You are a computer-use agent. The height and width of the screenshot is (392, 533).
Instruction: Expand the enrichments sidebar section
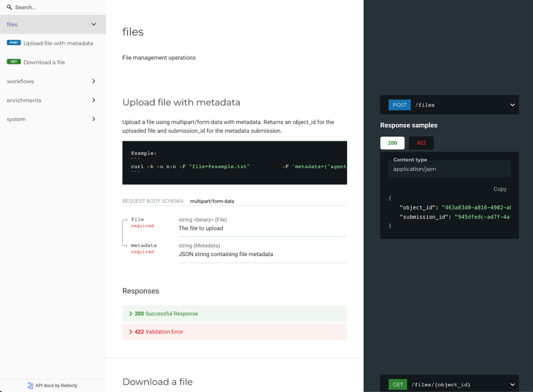[94, 100]
